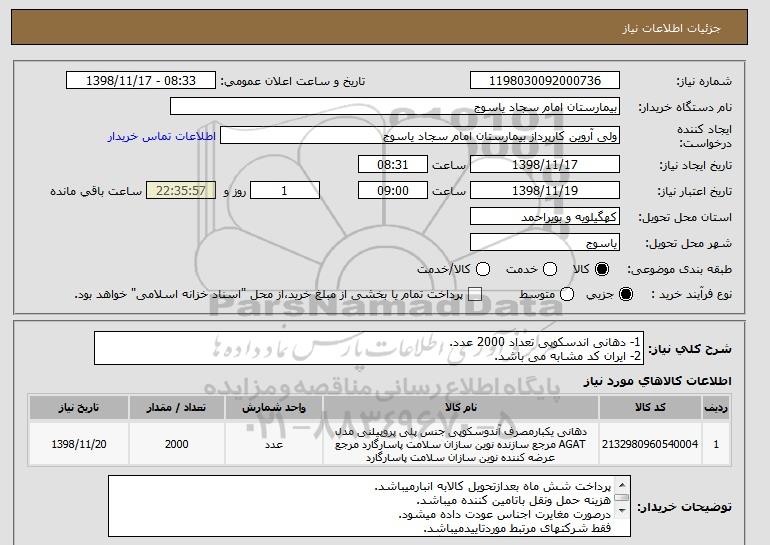770x545 pixels.
Task: Select the متوسط purchase type radio
Action: (x=567, y=294)
